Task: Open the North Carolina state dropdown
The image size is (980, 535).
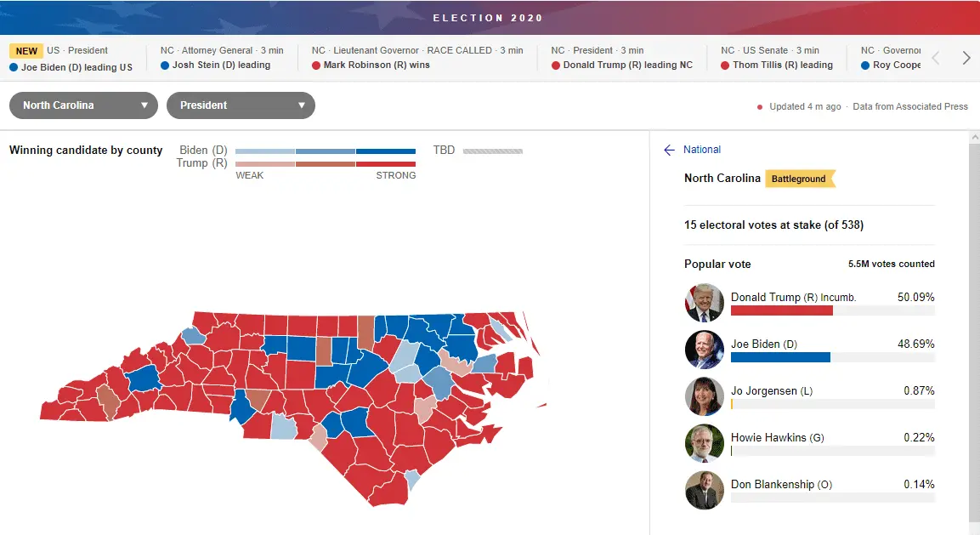Action: tap(83, 105)
